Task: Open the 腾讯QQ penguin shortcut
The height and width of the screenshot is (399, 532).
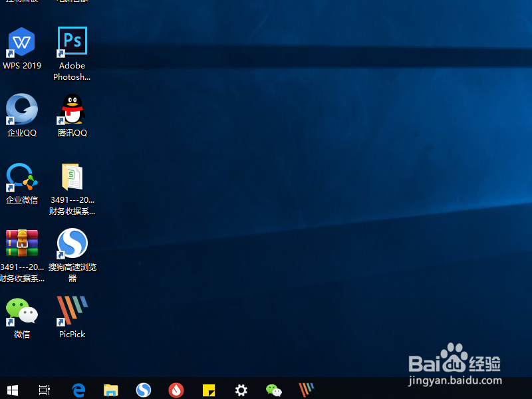Action: pyautogui.click(x=72, y=109)
